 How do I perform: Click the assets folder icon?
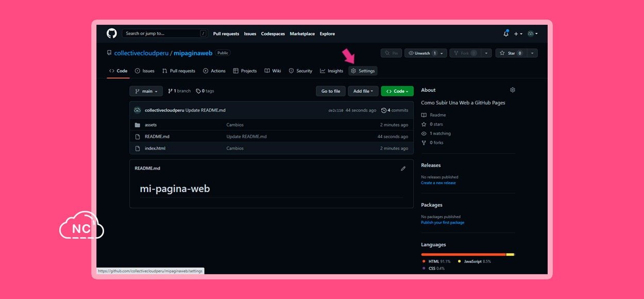click(138, 125)
